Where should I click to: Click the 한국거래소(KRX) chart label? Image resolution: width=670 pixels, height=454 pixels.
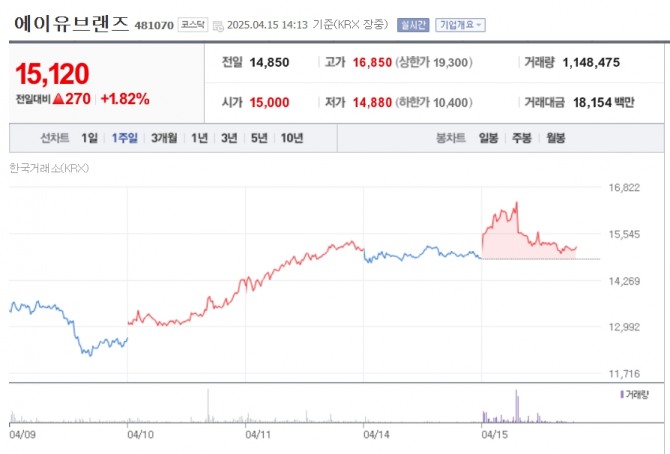point(49,168)
